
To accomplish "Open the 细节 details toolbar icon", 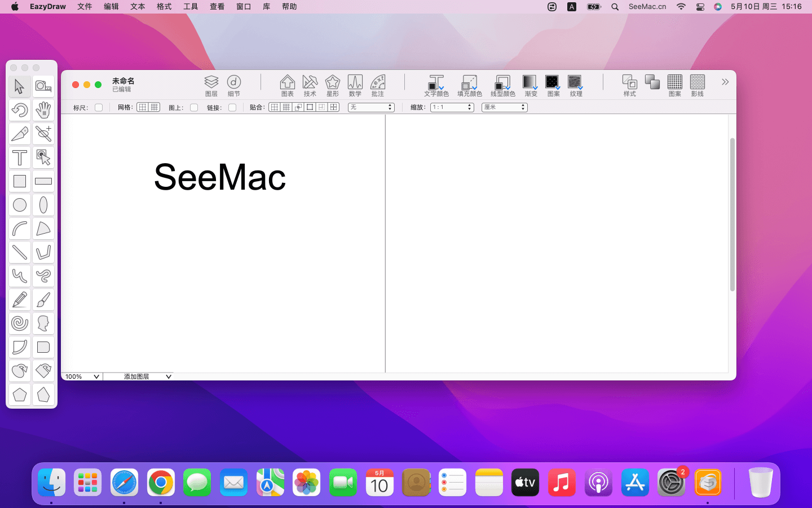I will tap(234, 86).
